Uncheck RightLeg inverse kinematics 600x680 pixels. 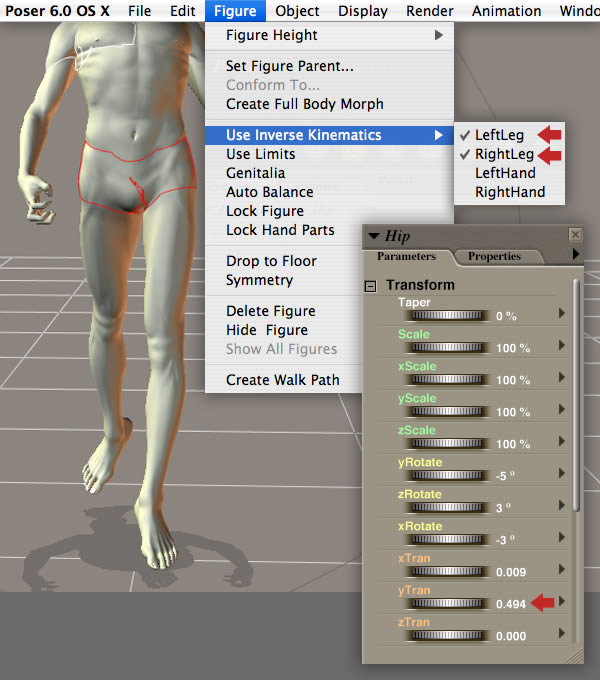pyautogui.click(x=509, y=154)
